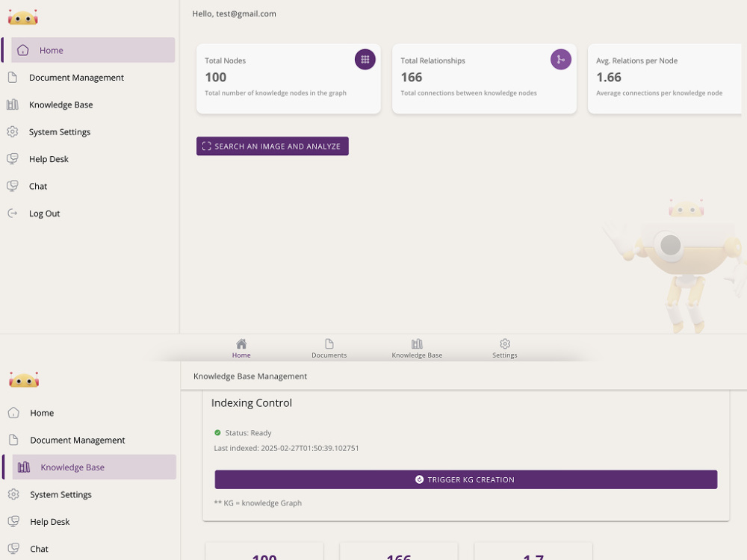Click the Knowledge Base books icon in the lower sidebar
This screenshot has width=747, height=560.
[24, 467]
